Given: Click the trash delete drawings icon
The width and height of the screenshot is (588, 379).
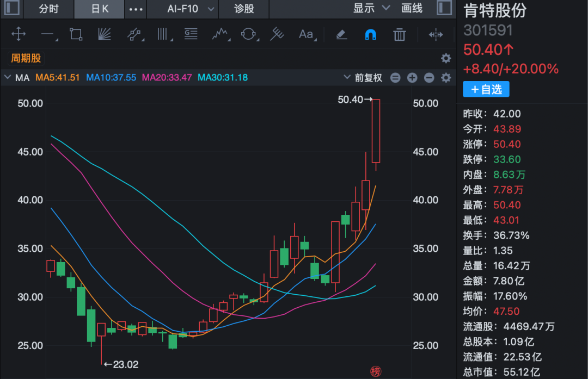Looking at the screenshot, I should coord(400,34).
